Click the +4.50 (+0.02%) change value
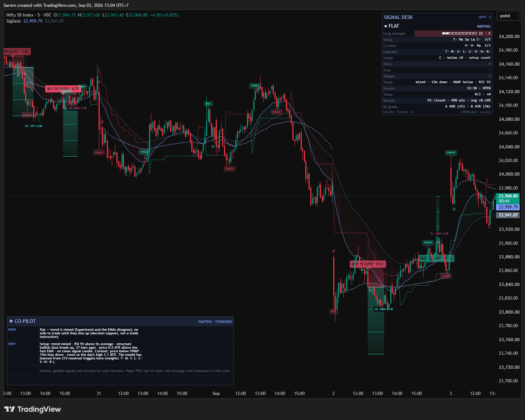 click(x=164, y=15)
